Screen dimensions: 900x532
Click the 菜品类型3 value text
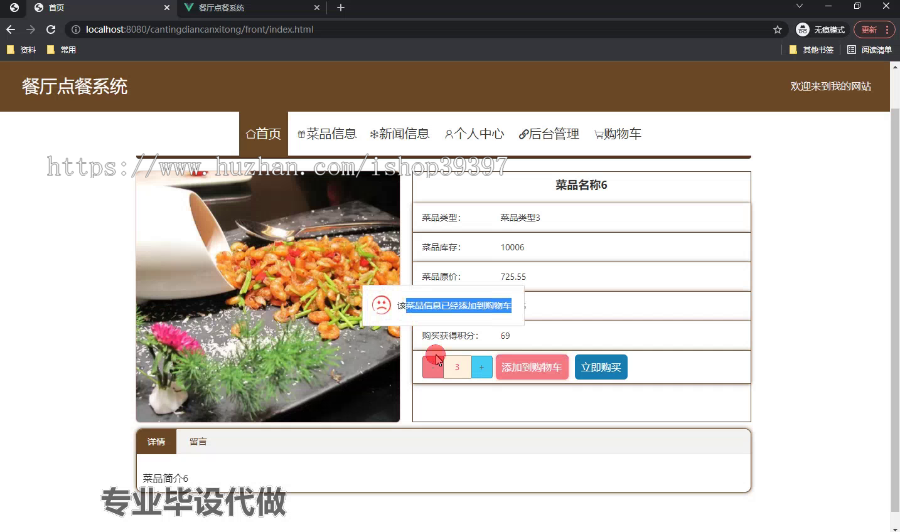click(520, 218)
